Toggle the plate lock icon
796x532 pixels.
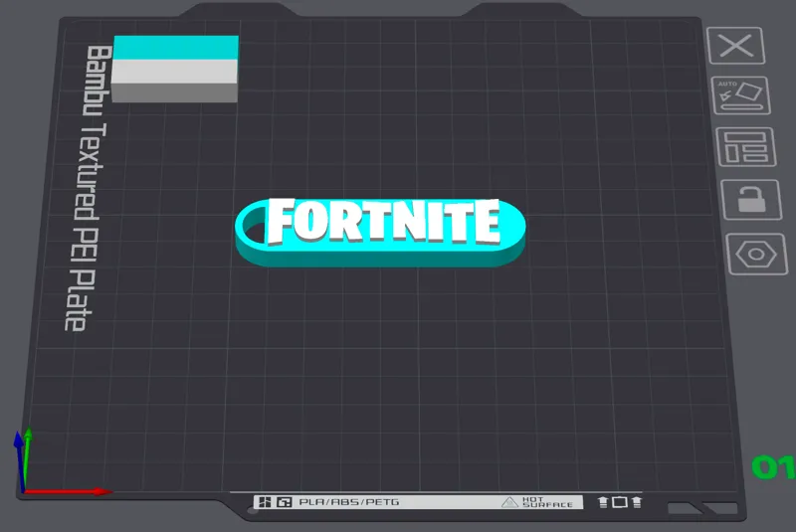(x=751, y=199)
